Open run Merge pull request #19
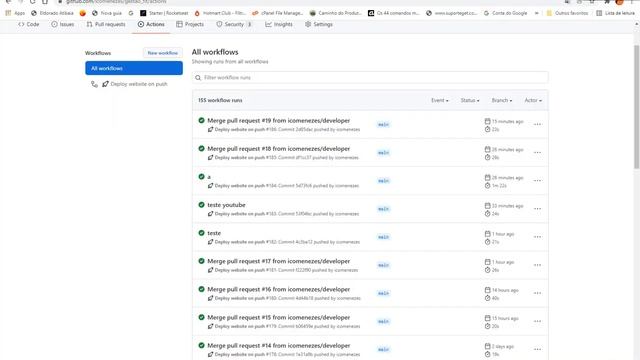Image resolution: width=640 pixels, height=360 pixels. 278,120
